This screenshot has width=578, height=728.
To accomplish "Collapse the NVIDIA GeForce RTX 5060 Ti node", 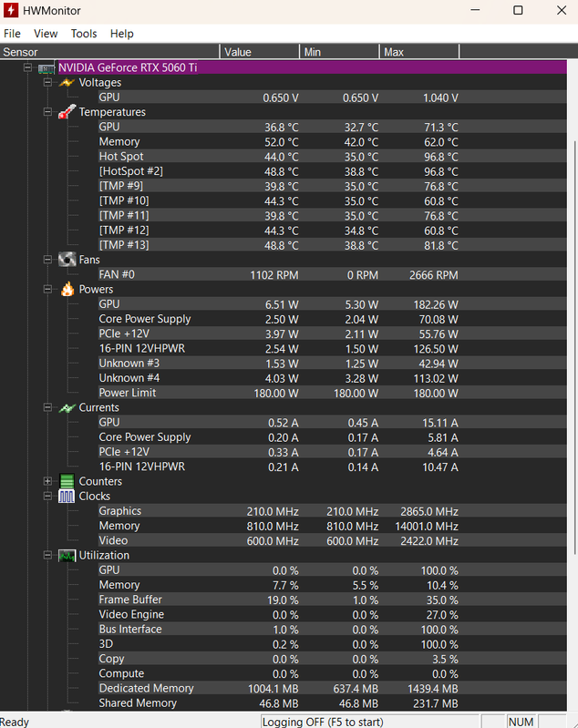I will (x=27, y=67).
